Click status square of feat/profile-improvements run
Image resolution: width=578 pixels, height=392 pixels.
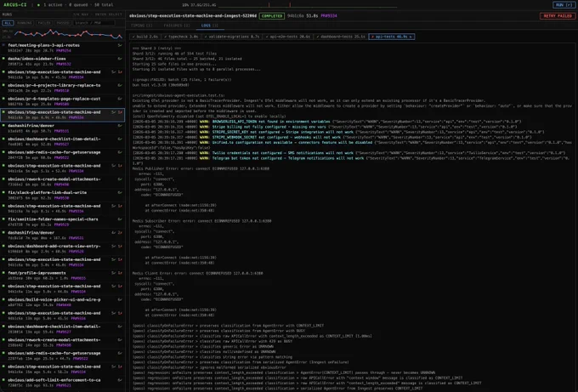tap(3, 273)
